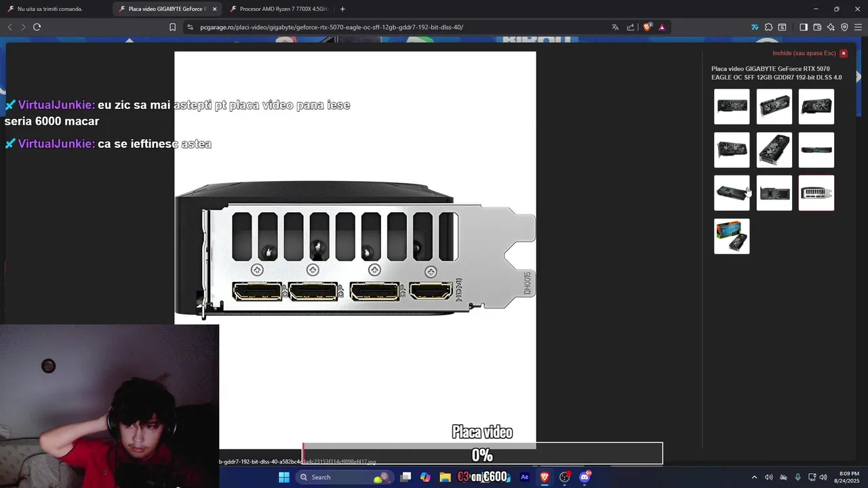
Task: Select the GPU retail box thumbnail
Action: 732,237
